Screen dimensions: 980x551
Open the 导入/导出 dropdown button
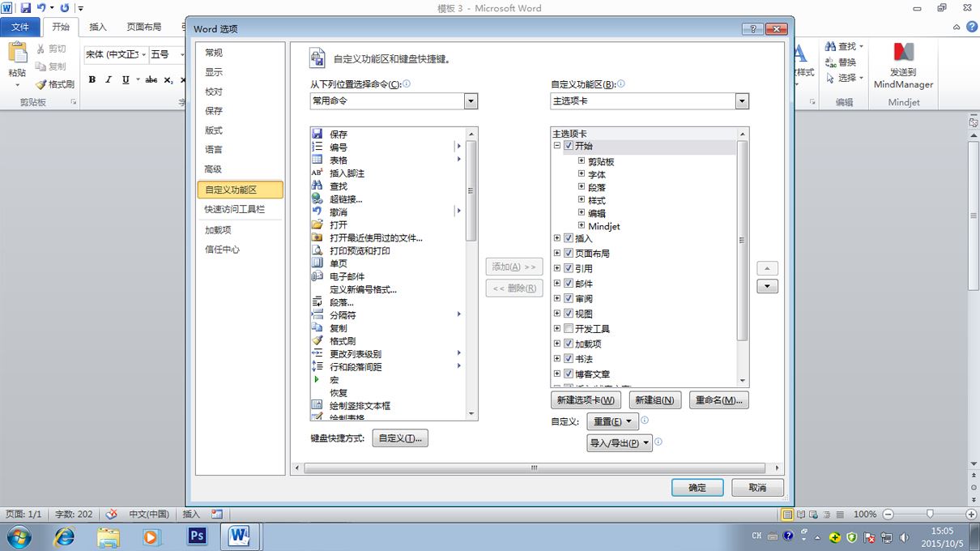[x=620, y=443]
